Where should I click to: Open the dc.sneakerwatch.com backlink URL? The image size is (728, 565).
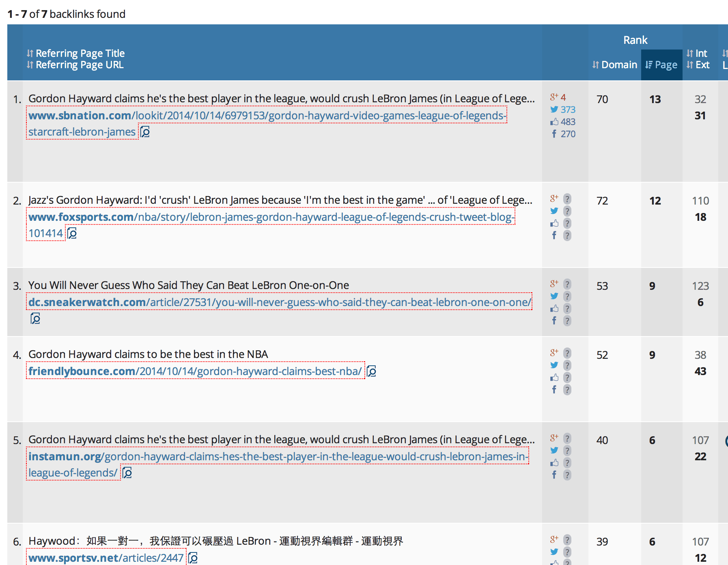[280, 302]
